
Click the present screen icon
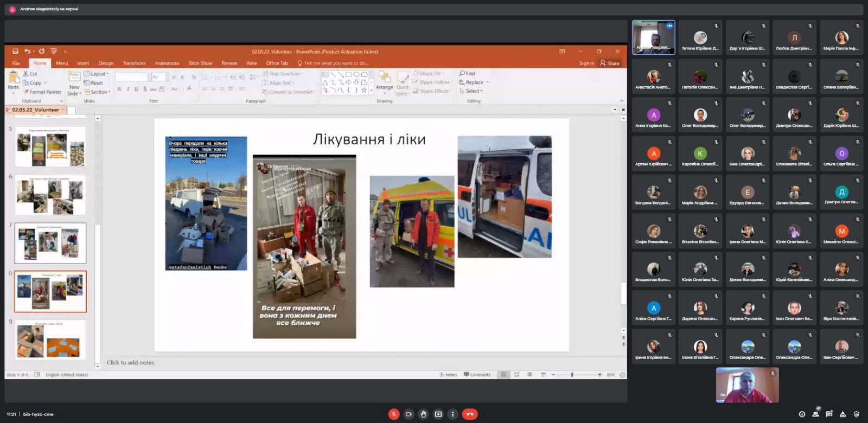click(438, 414)
